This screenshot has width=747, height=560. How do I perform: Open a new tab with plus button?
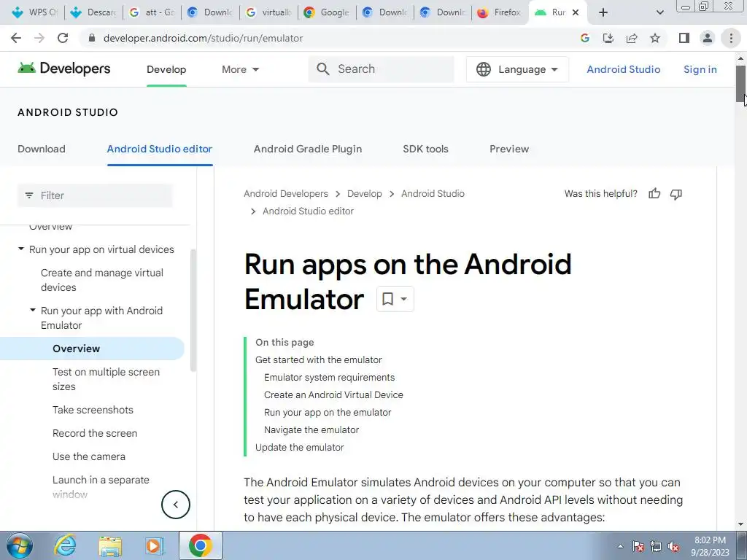(603, 12)
